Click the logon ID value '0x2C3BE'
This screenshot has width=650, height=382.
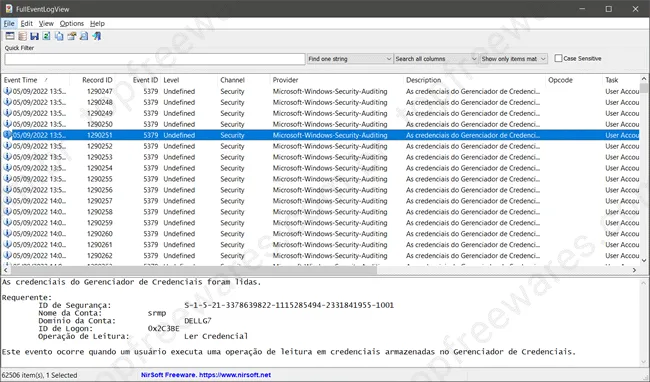[x=163, y=329]
